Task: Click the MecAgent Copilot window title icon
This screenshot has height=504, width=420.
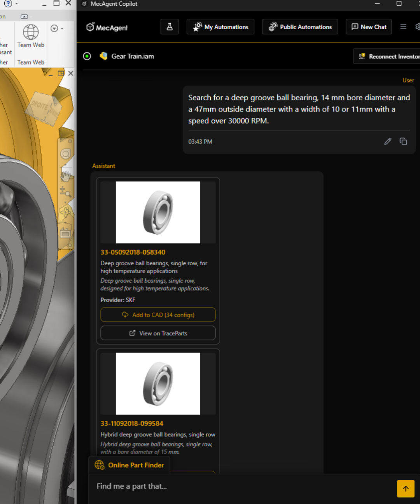Action: (x=84, y=3)
